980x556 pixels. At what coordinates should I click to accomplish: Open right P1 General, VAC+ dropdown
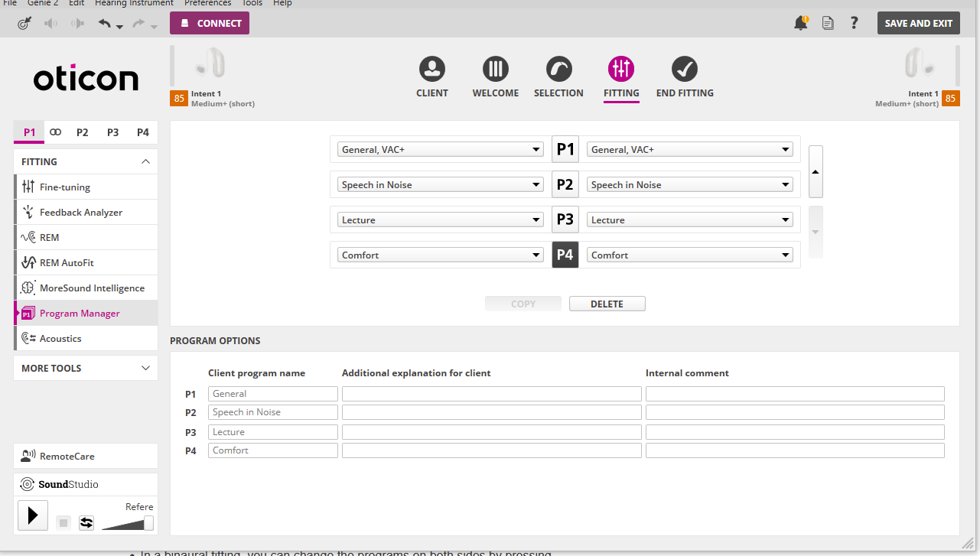coord(690,150)
